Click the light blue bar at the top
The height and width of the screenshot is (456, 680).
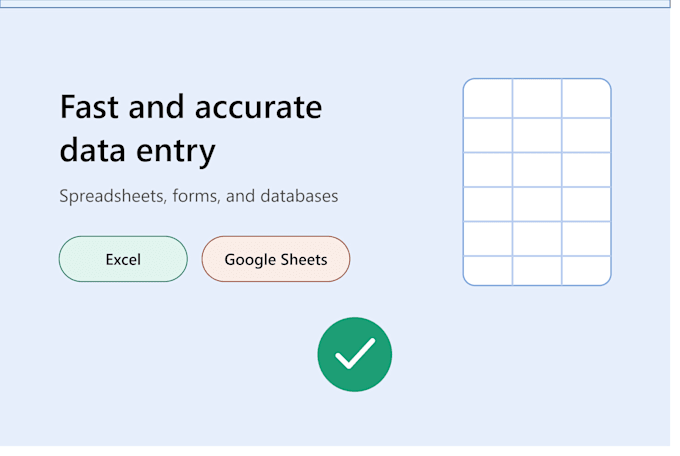[x=335, y=3]
